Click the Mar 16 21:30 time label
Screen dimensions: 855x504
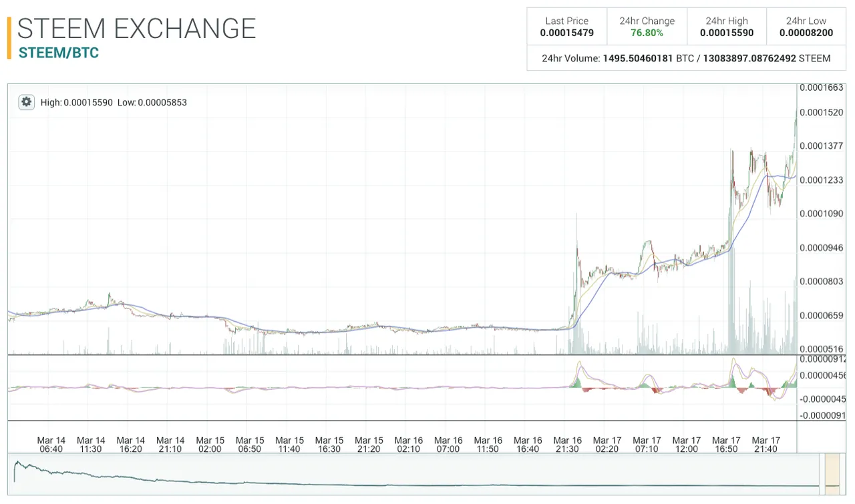tap(568, 445)
